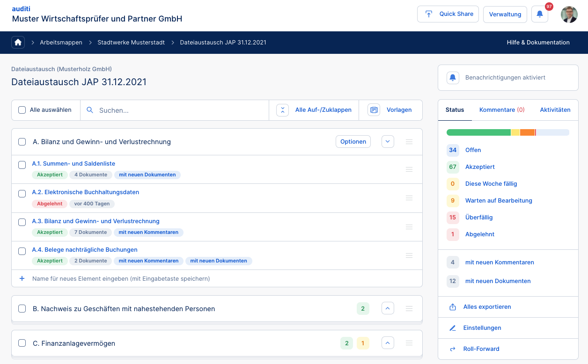Switch to the Aktivitäten tab

(555, 110)
